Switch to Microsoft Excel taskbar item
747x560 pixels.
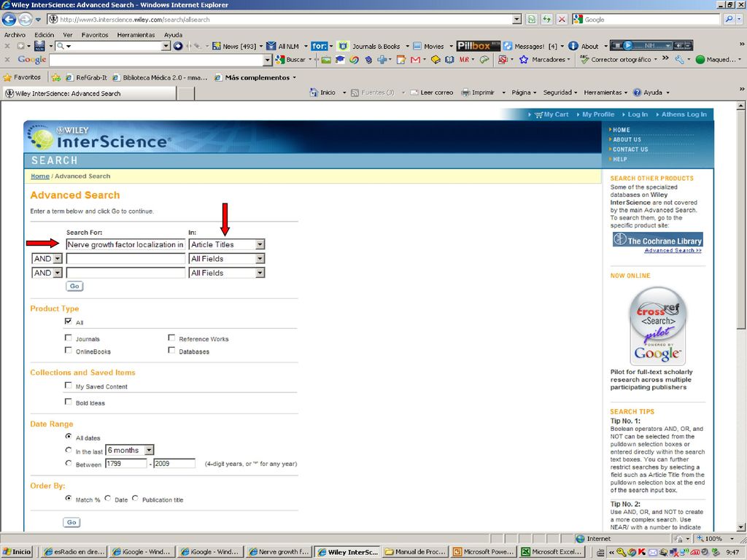tap(551, 551)
